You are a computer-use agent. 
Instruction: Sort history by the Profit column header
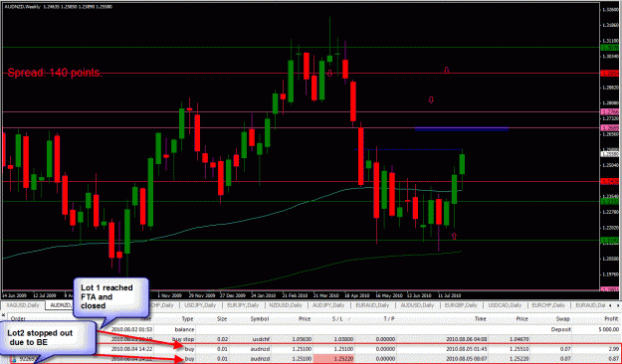tap(611, 319)
